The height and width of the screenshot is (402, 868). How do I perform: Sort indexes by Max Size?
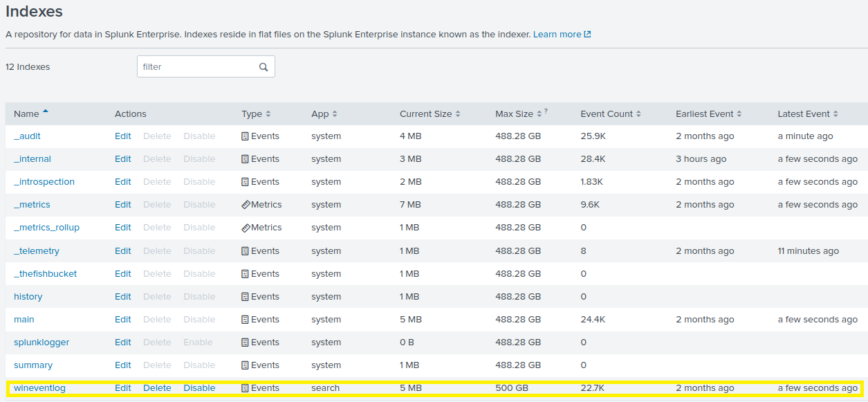click(519, 114)
